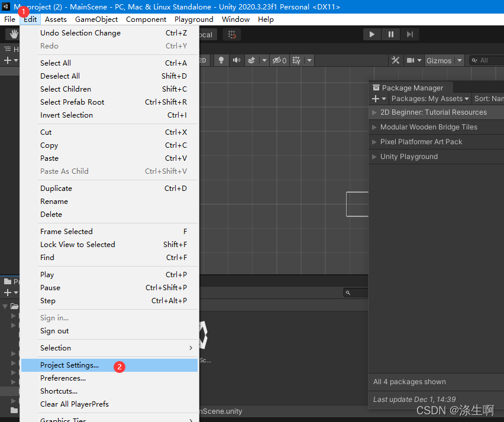
Task: Open Preferences...
Action: (x=109, y=378)
